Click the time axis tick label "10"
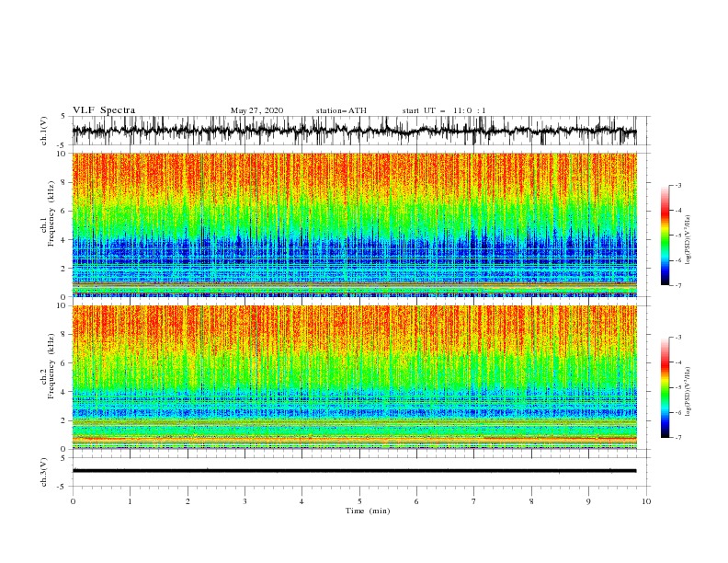Viewport: 728px width, 563px height. 646,501
